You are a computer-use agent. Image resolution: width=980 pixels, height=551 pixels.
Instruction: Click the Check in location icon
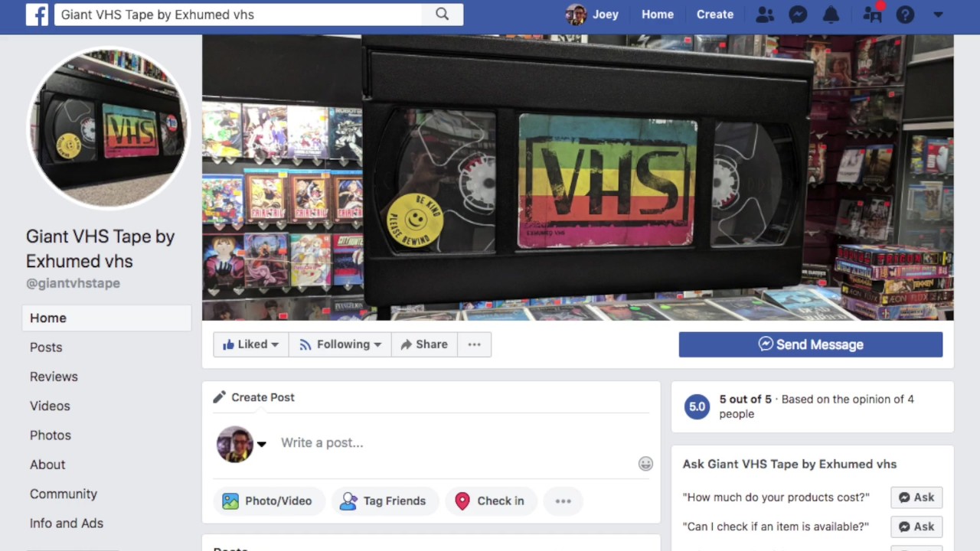click(462, 501)
